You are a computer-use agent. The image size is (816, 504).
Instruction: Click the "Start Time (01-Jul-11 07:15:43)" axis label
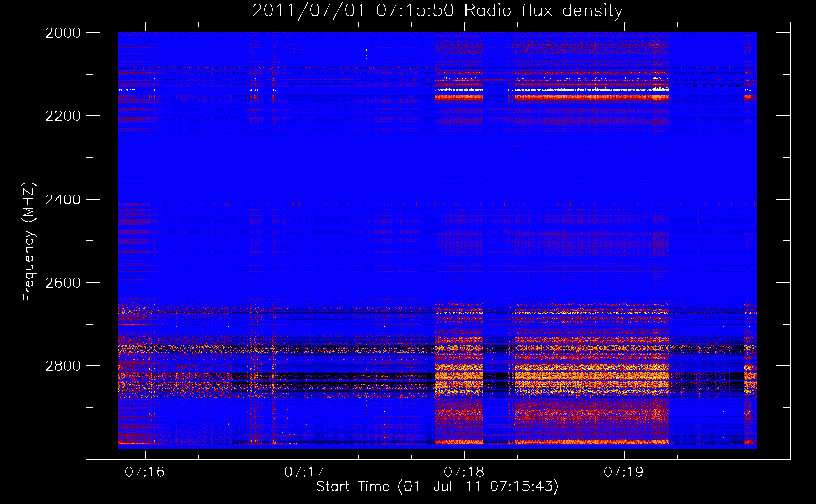[x=437, y=487]
